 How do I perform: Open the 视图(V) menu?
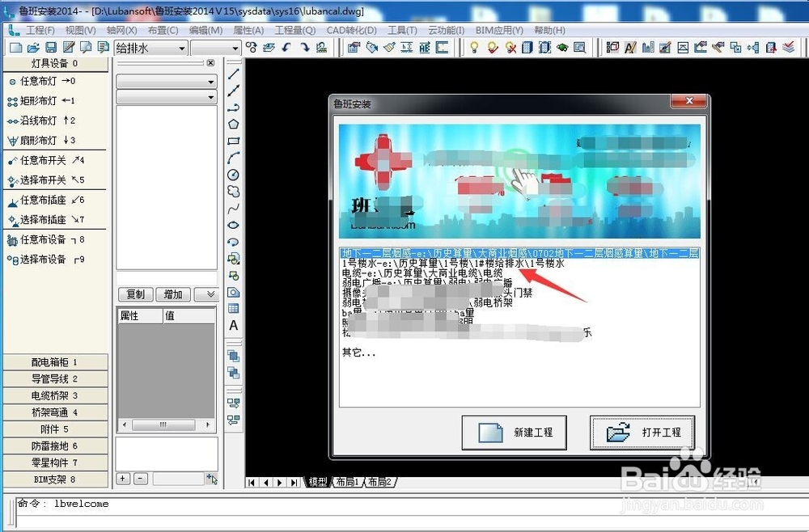80,31
